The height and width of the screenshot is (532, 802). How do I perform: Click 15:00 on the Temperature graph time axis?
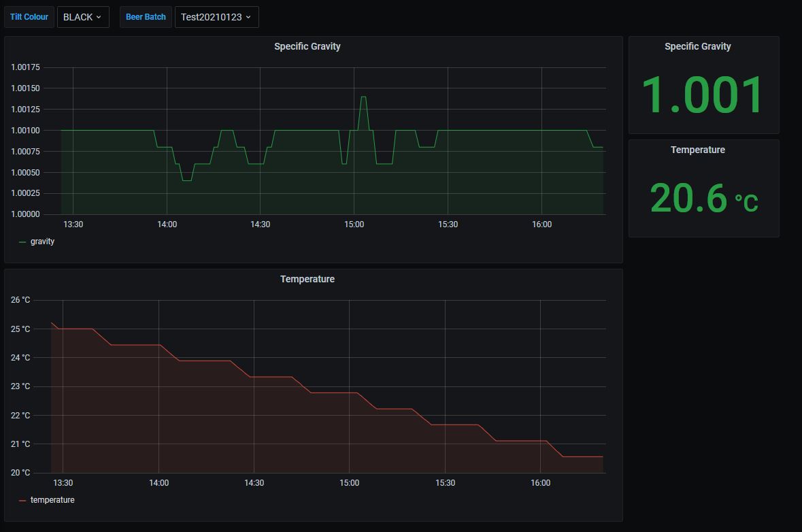[x=350, y=483]
